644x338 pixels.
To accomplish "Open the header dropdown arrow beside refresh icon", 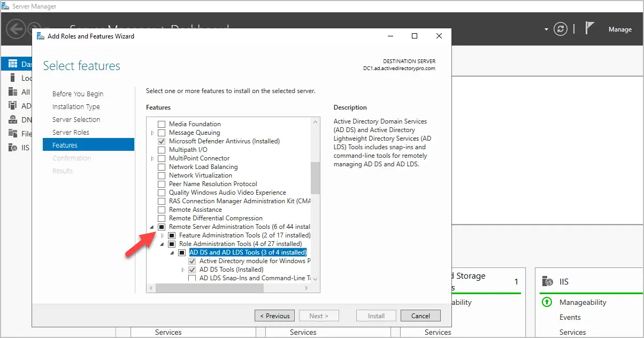I will 547,29.
